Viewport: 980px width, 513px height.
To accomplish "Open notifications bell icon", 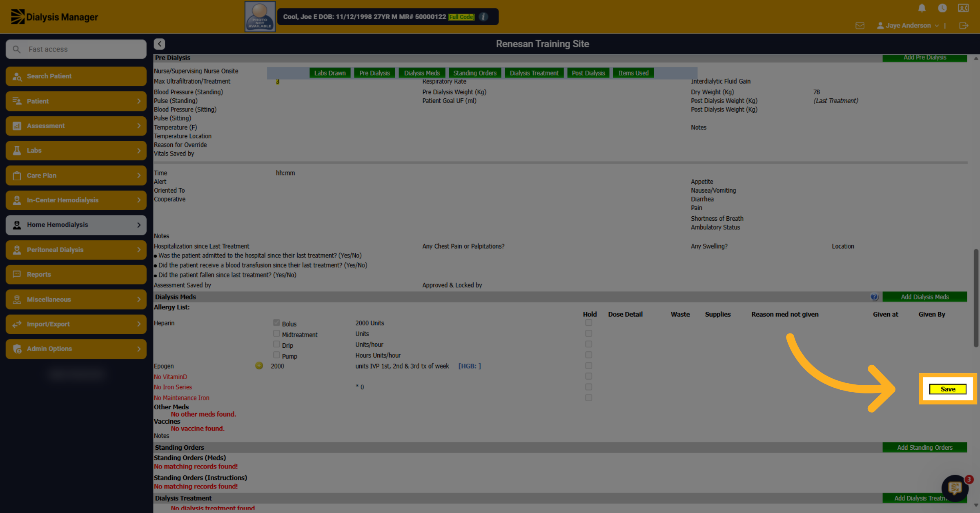I will click(x=922, y=8).
